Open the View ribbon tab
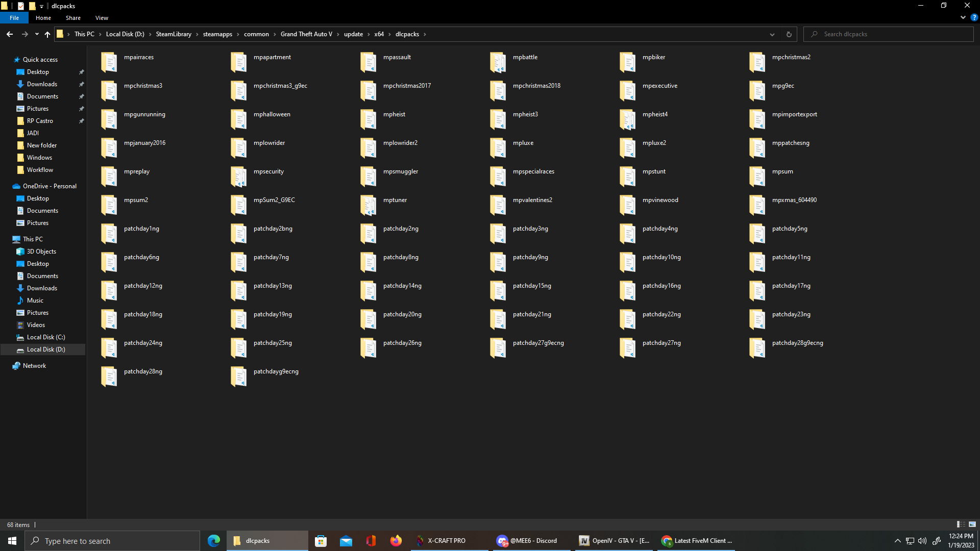 102,18
